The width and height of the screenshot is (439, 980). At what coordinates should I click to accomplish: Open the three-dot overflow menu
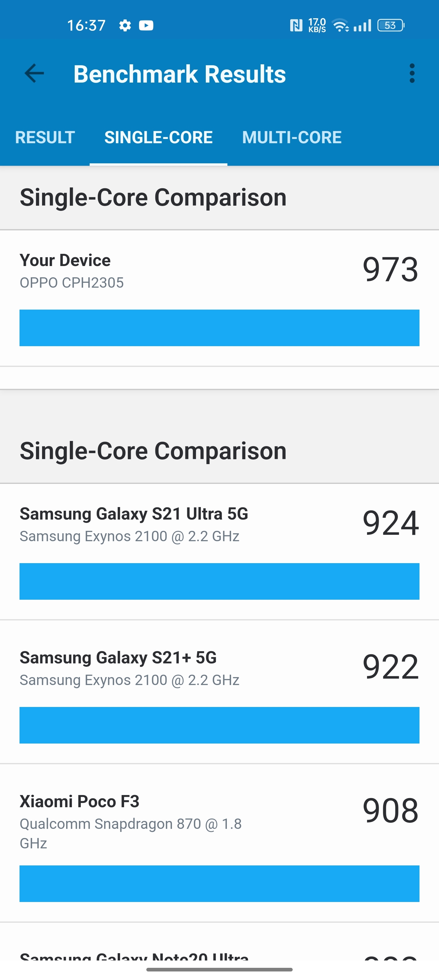(412, 73)
